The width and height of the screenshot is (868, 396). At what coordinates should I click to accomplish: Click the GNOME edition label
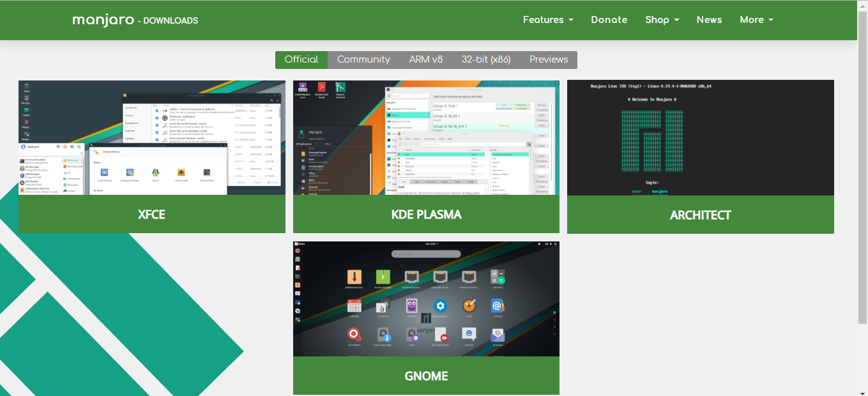pos(426,376)
